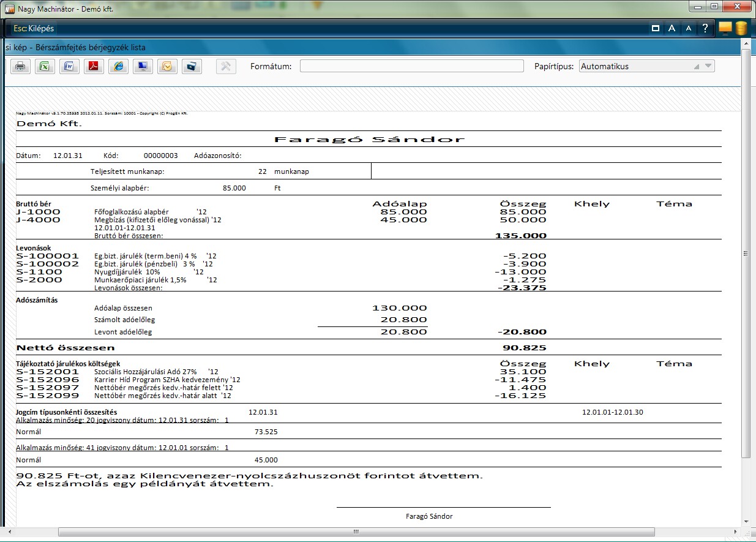756x542 pixels.
Task: Save the payslip as PDF
Action: (x=94, y=67)
